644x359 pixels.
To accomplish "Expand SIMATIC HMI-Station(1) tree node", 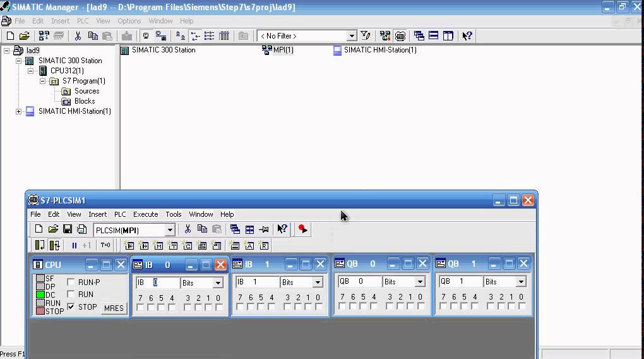I will coord(18,111).
